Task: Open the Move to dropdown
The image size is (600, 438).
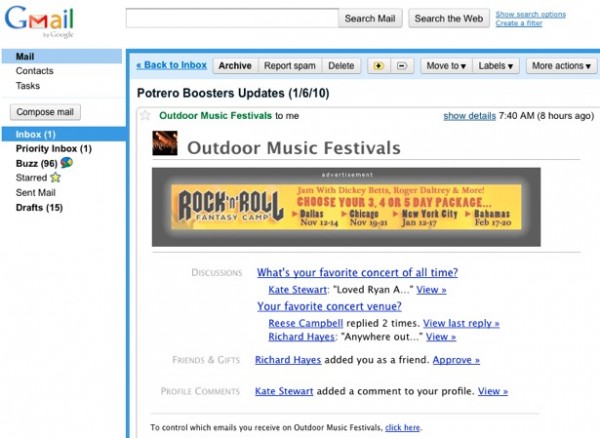Action: [x=446, y=66]
